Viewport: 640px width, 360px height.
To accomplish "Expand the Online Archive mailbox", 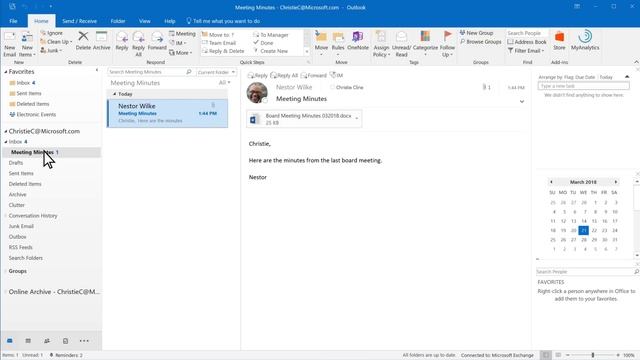I will (6, 292).
